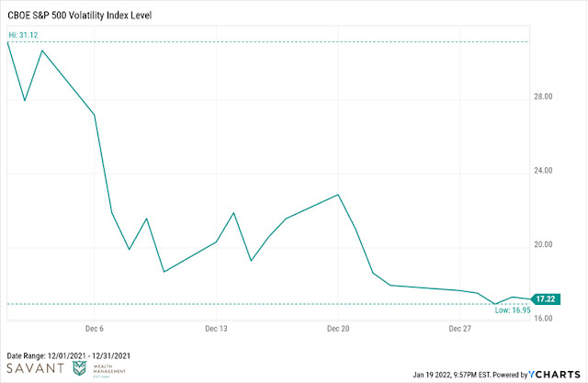Click the Hi: 31.12 label
Image resolution: width=588 pixels, height=383 pixels.
23,35
